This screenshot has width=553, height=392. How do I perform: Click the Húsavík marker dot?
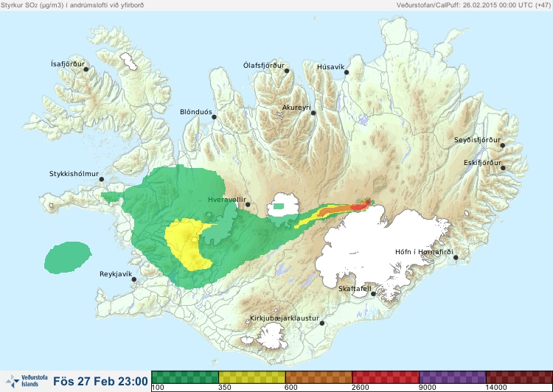tap(347, 72)
